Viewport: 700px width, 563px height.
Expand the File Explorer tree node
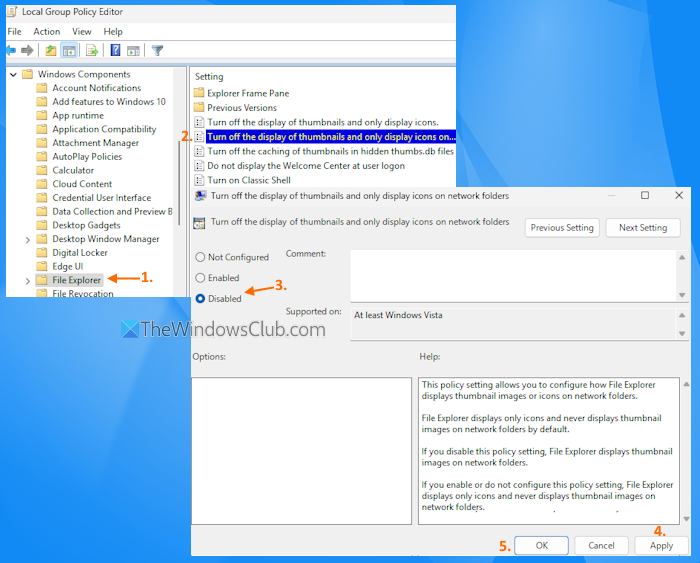point(28,281)
